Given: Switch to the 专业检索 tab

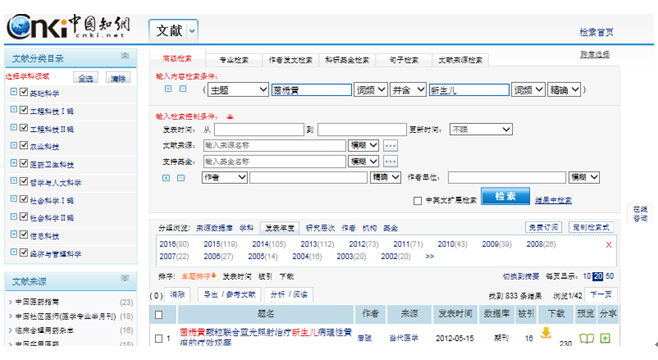Looking at the screenshot, I should [234, 60].
